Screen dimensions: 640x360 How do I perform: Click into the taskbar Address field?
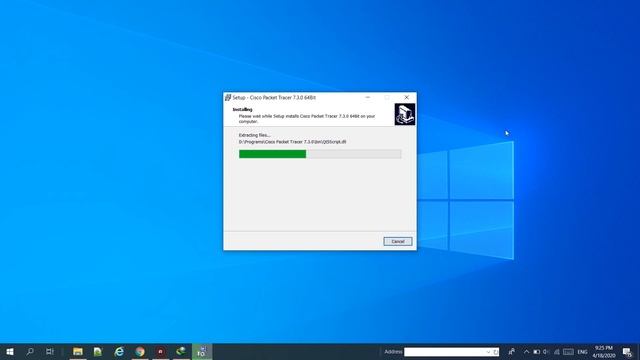(x=444, y=351)
